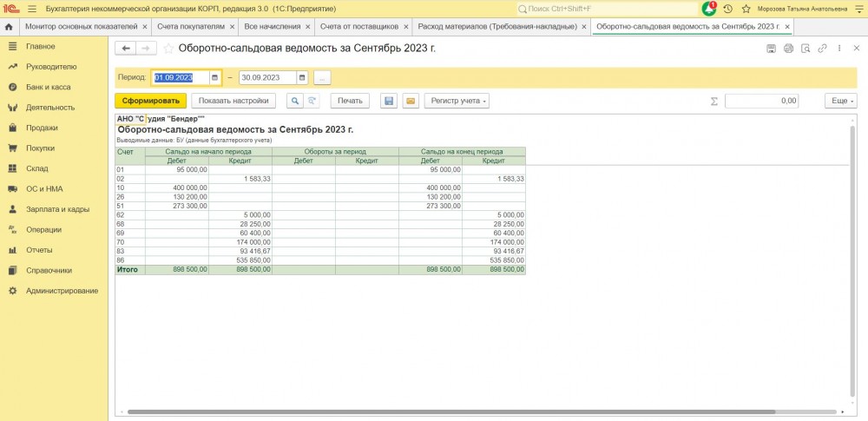Click the find magnifier icon in report toolbar

(295, 101)
